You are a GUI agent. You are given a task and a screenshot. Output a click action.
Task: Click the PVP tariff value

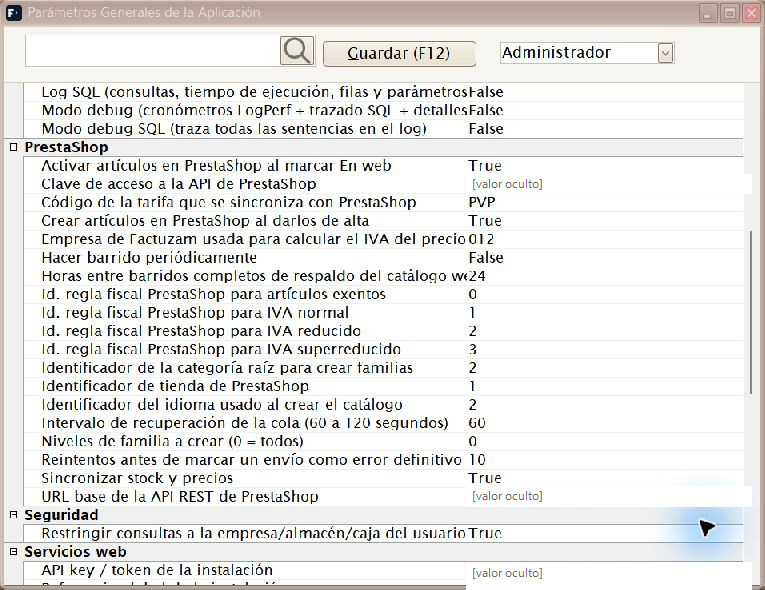point(482,203)
